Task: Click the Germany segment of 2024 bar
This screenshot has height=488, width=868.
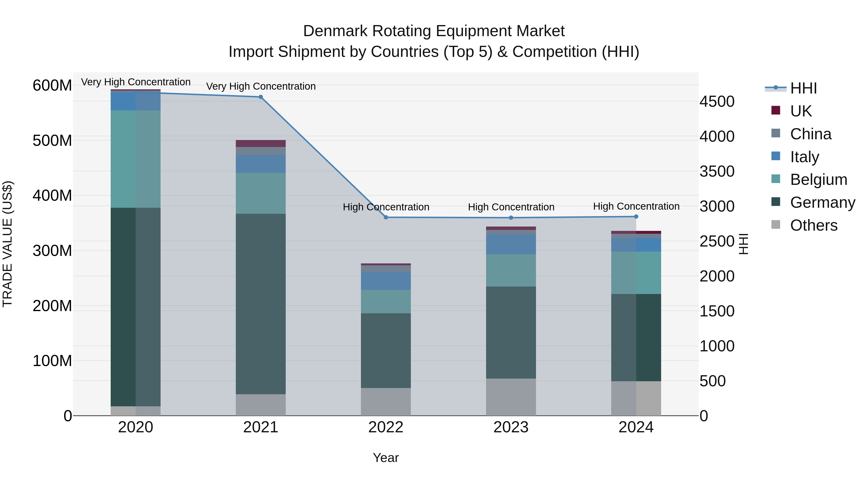Action: point(636,337)
